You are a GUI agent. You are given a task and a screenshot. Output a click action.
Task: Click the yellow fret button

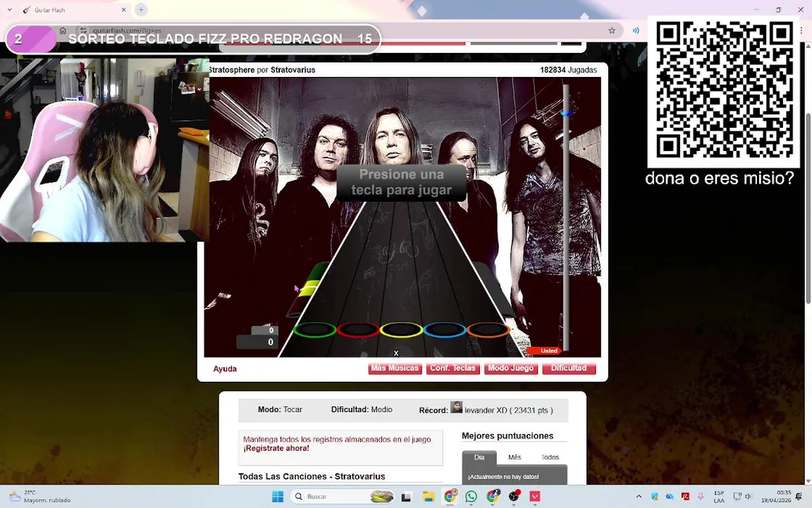coord(401,329)
